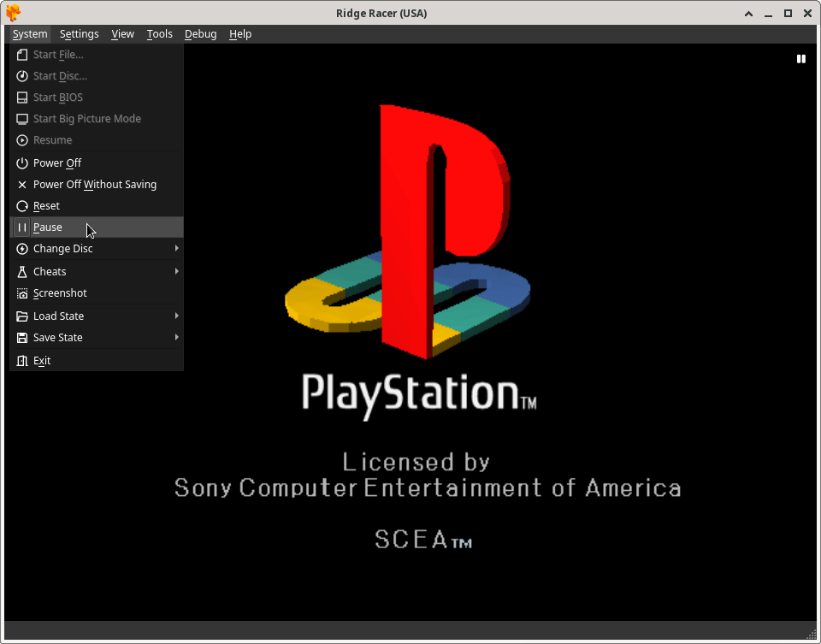Open the Save State submenu label
The width and height of the screenshot is (821, 644).
[x=57, y=338]
